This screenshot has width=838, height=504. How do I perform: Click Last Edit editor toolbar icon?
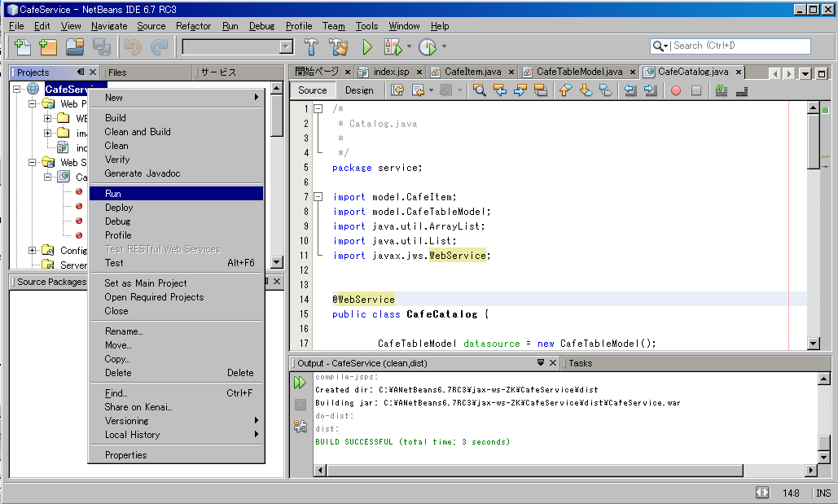pyautogui.click(x=397, y=90)
